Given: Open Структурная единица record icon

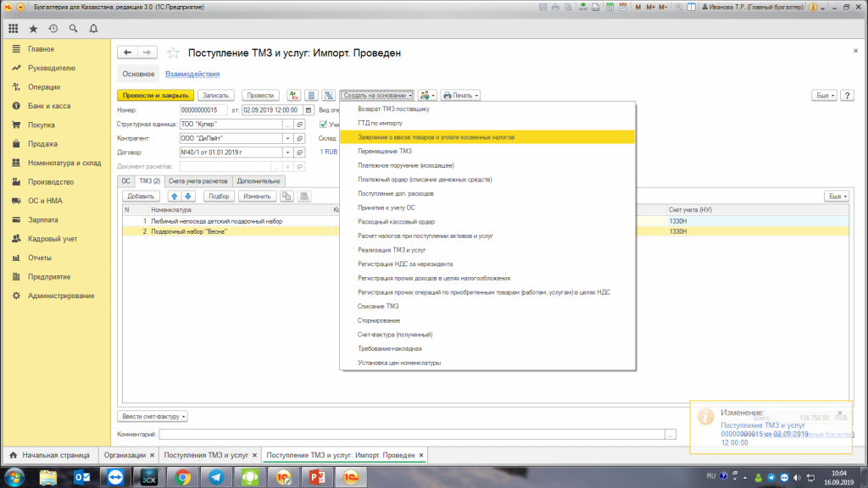Looking at the screenshot, I should point(300,125).
